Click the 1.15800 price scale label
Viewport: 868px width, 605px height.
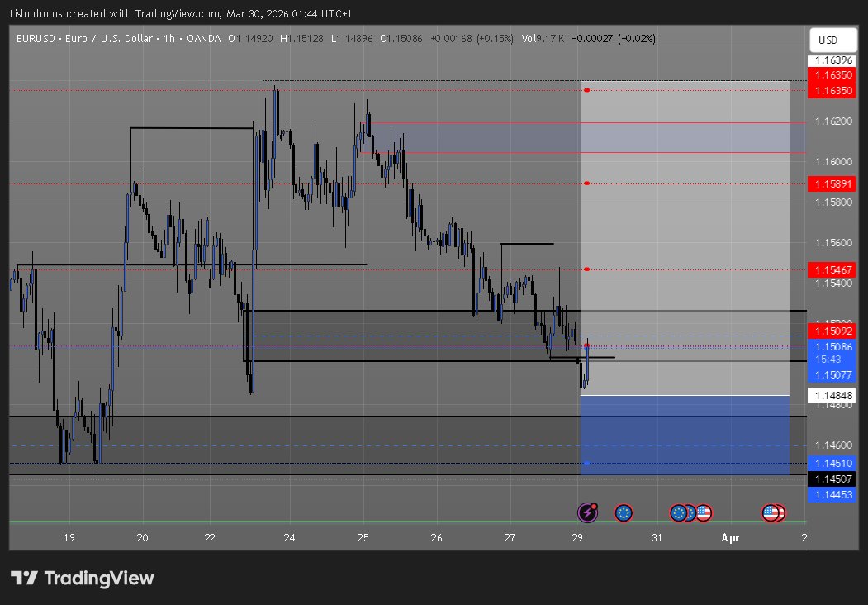point(833,202)
